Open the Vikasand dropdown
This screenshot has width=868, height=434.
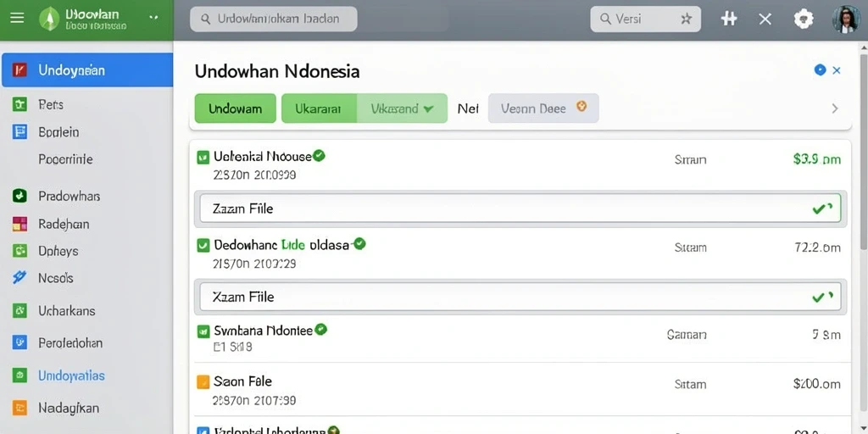click(402, 108)
